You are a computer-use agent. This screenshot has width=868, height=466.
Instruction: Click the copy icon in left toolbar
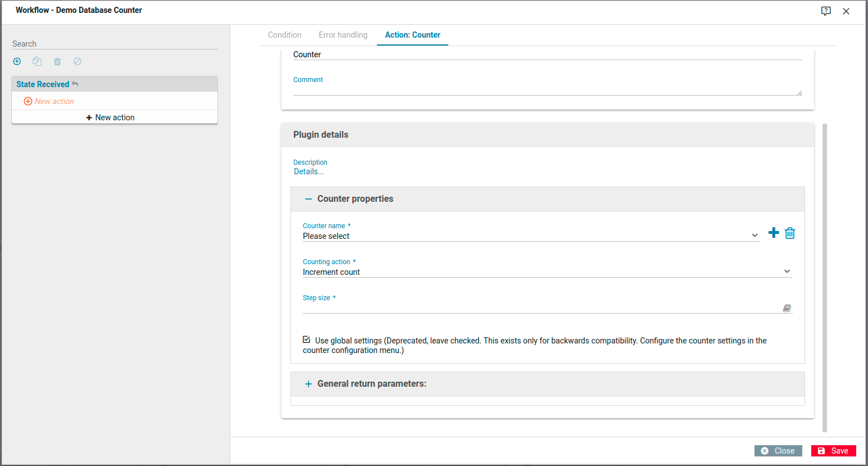point(37,61)
